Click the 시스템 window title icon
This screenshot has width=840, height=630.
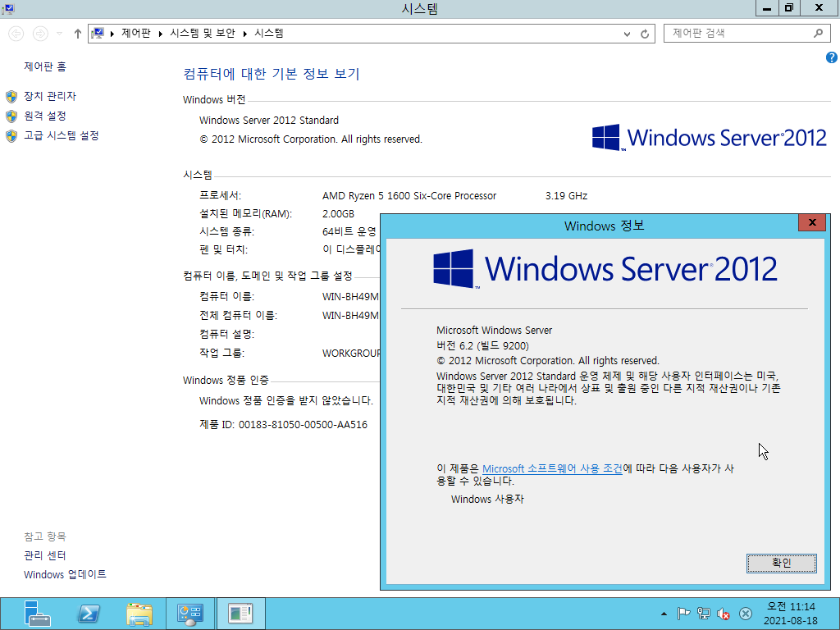pos(8,8)
